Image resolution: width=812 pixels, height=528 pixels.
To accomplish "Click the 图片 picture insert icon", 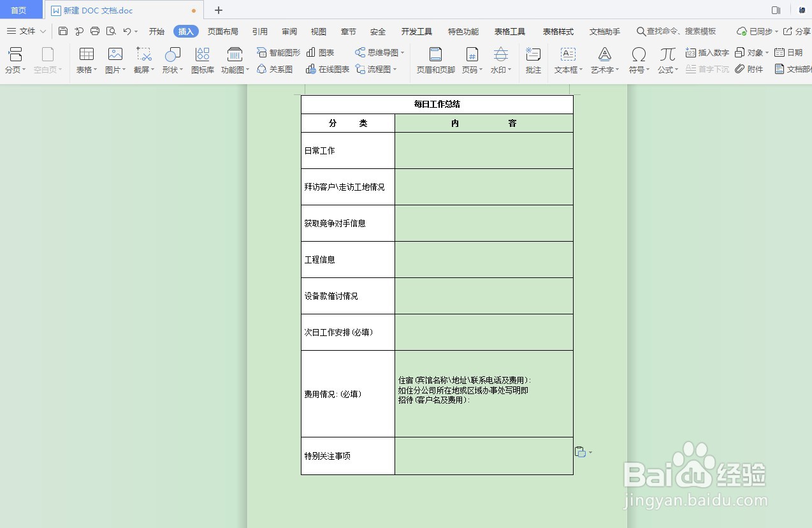I will (115, 61).
